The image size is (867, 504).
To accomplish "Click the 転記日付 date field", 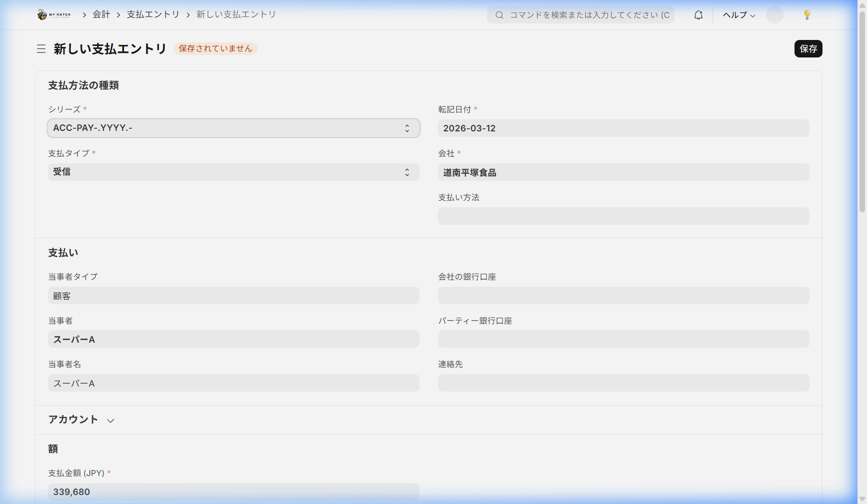I will coord(623,128).
